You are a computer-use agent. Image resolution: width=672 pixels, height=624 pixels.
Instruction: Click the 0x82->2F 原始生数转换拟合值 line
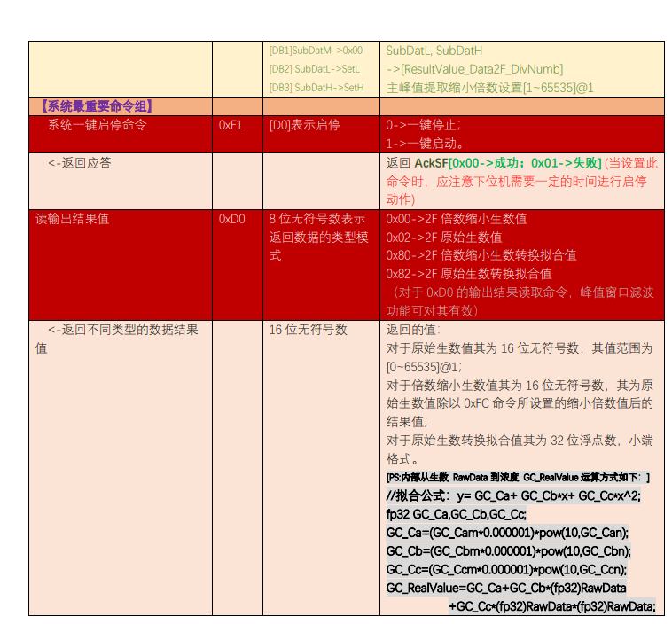click(468, 274)
